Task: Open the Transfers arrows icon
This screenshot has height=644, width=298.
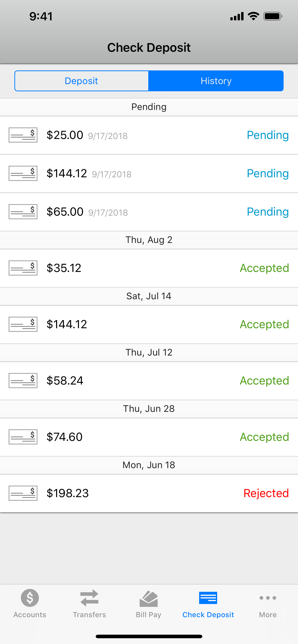Action: point(89,598)
